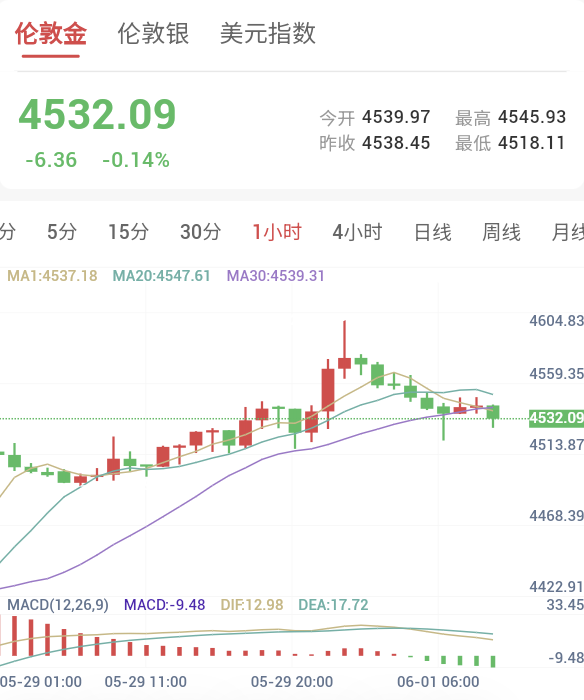Choose the 30分 chart interval
584x700 pixels.
pyautogui.click(x=200, y=232)
